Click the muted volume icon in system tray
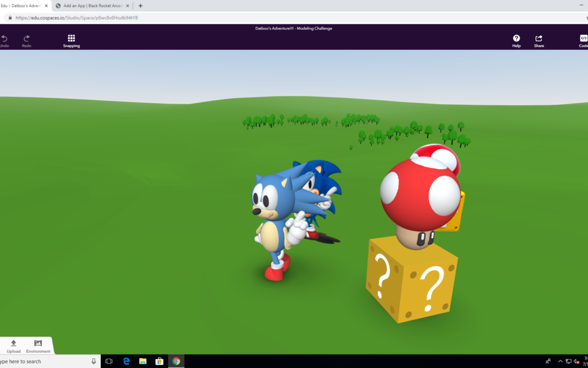588x368 pixels. tap(577, 361)
